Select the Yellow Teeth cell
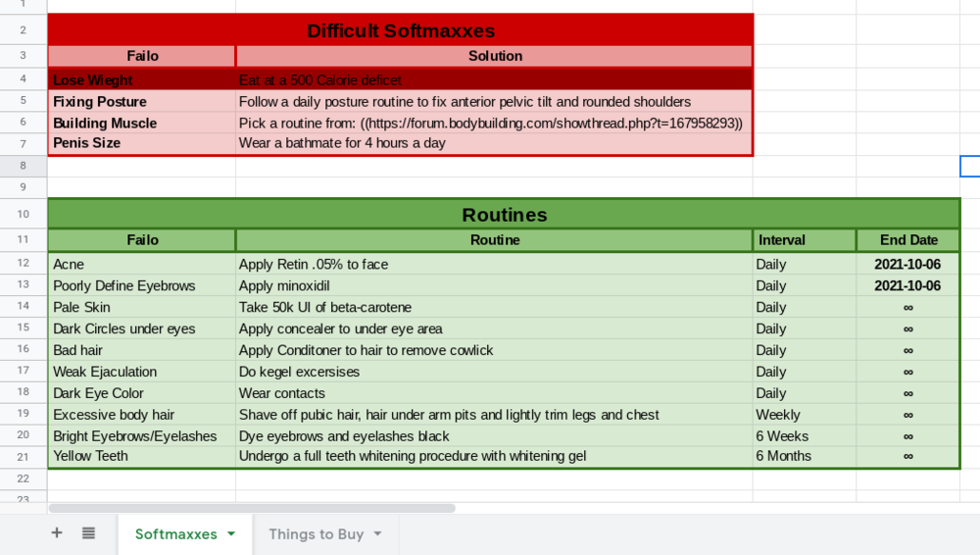Screen dimensions: 980x555 point(141,456)
